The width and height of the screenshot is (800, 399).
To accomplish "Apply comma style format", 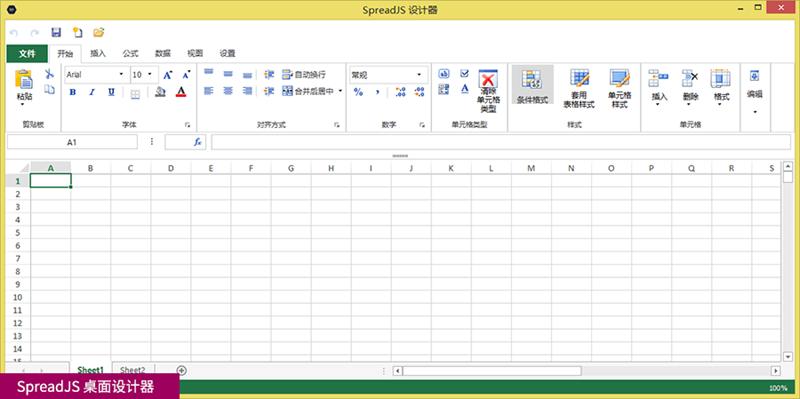I will coord(378,92).
